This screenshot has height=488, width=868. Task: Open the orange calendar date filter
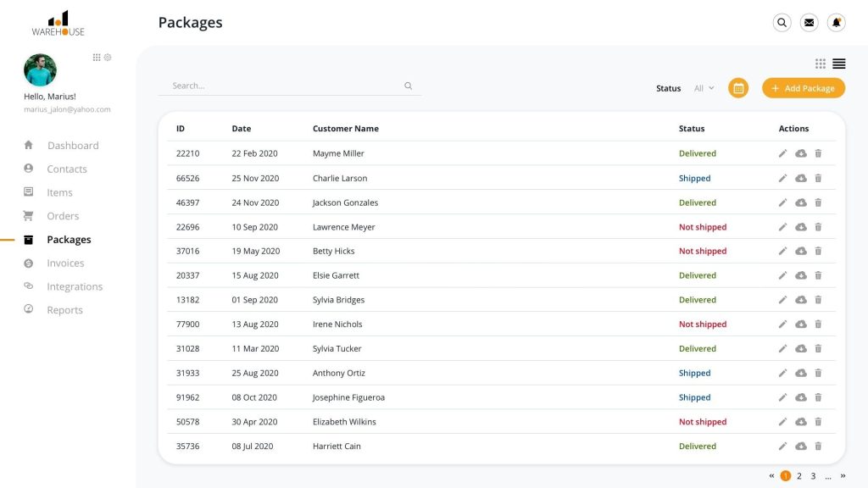point(738,88)
